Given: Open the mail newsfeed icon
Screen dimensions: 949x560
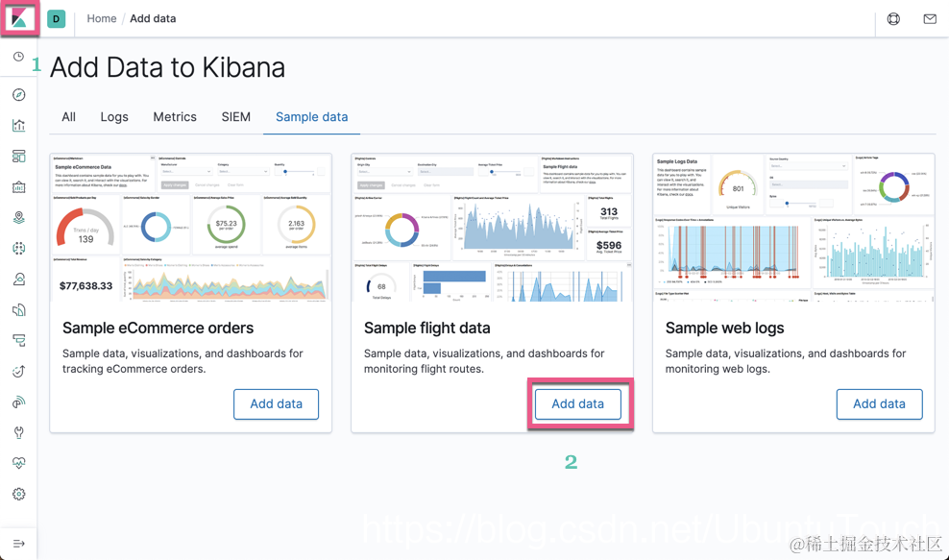Looking at the screenshot, I should click(x=930, y=19).
